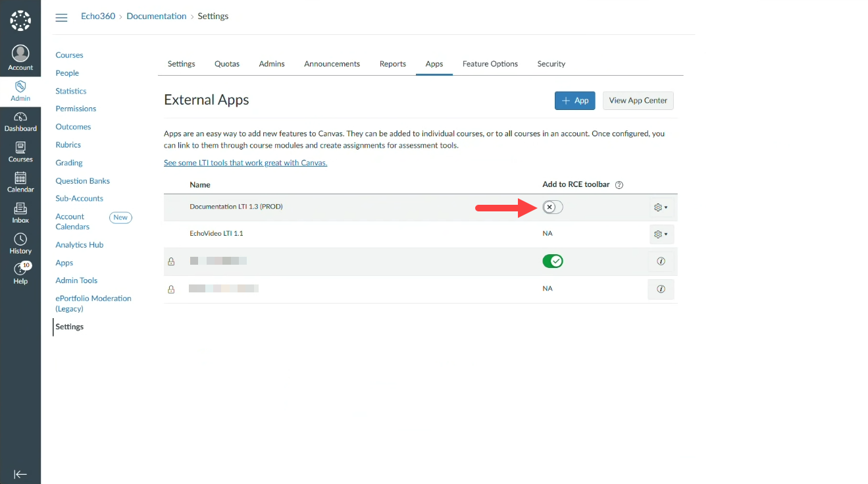This screenshot has width=868, height=484.
Task: Switch to the Announcements tab
Action: tap(332, 64)
